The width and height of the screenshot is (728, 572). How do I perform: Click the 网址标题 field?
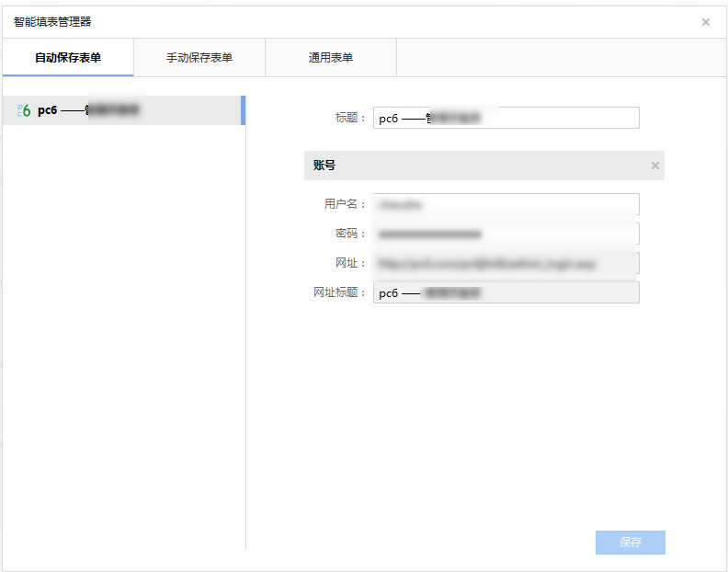pos(506,292)
